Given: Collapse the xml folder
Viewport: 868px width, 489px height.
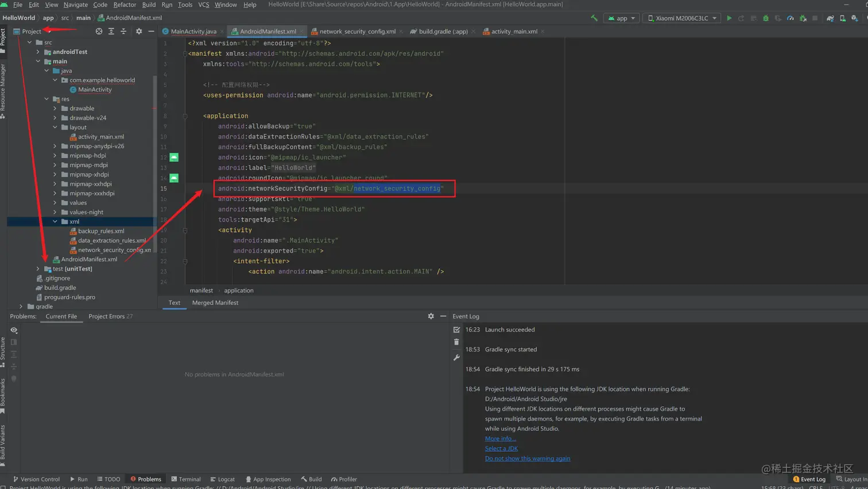Looking at the screenshot, I should 55,221.
